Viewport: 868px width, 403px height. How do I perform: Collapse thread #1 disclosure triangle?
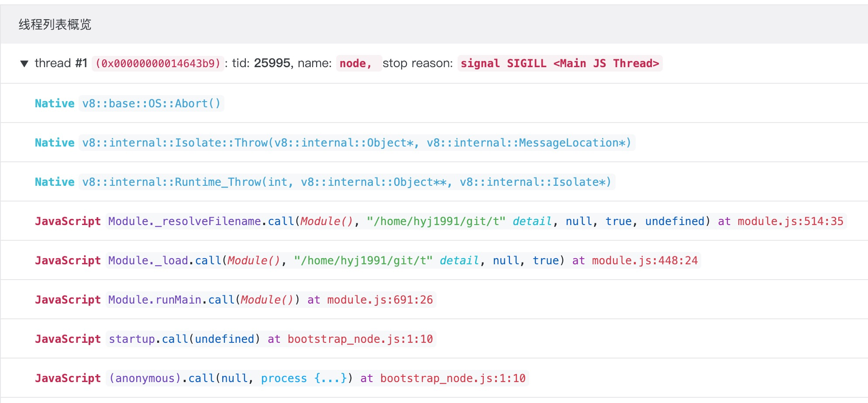pyautogui.click(x=24, y=64)
